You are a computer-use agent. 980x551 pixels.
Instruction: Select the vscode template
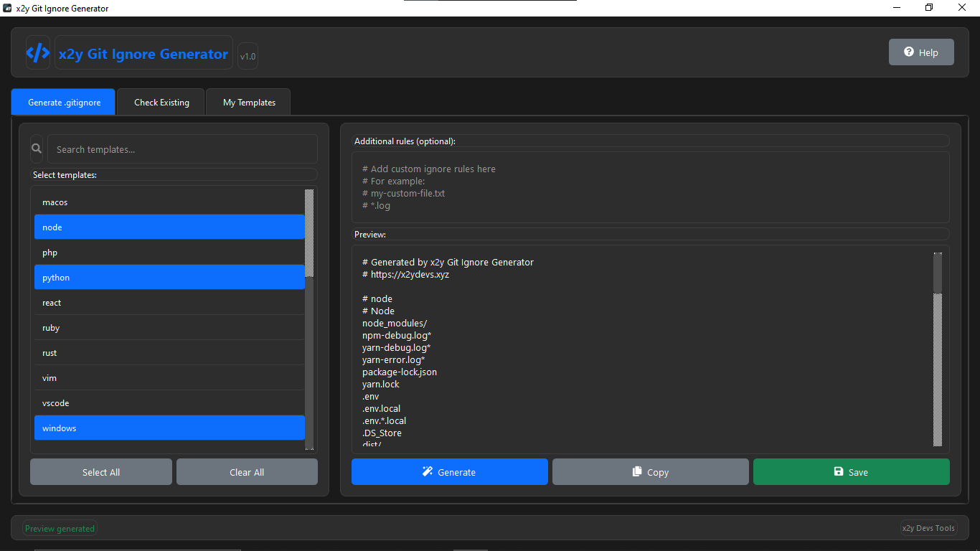tap(169, 402)
